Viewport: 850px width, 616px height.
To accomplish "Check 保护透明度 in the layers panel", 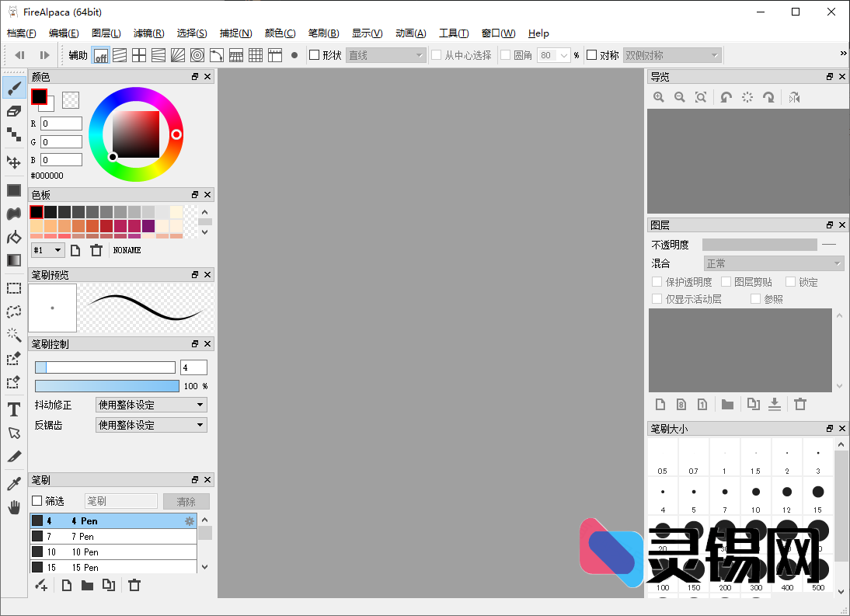I will coord(657,281).
